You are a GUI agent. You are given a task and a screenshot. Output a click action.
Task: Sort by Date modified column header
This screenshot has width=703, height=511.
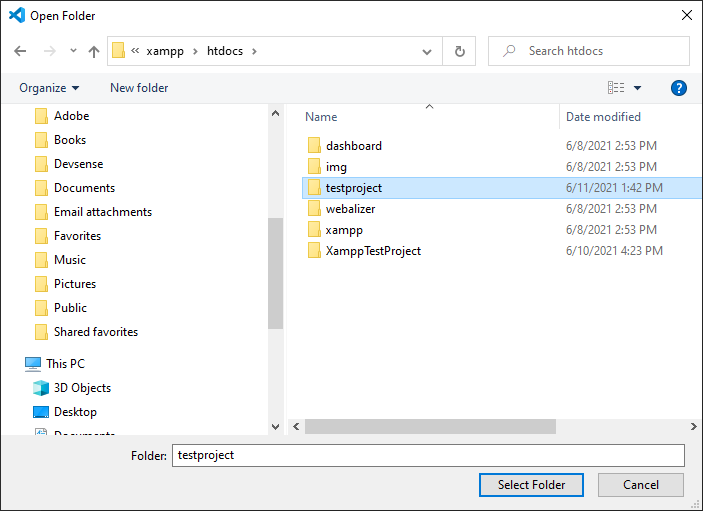click(x=603, y=117)
